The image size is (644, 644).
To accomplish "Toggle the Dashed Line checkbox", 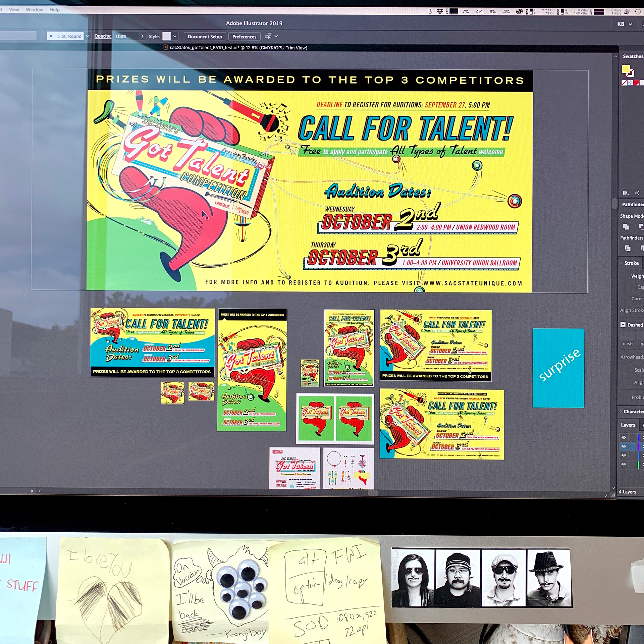I will coord(623,325).
